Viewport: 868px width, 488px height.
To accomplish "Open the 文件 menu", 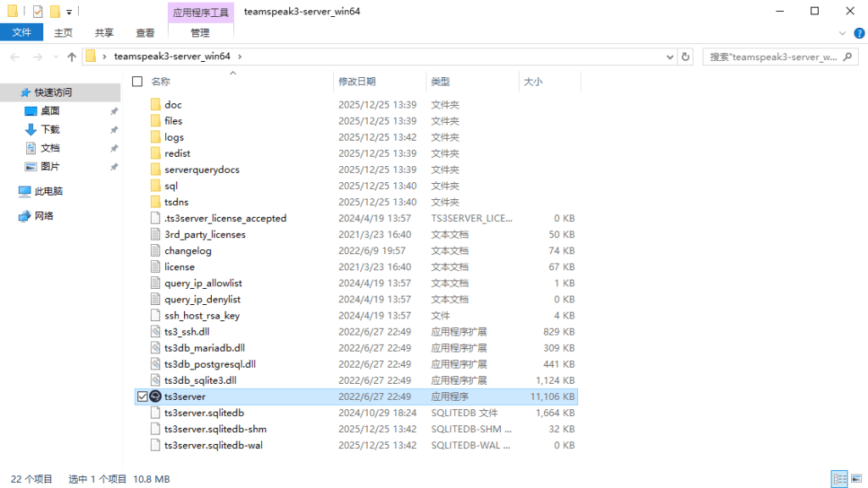I will [21, 32].
